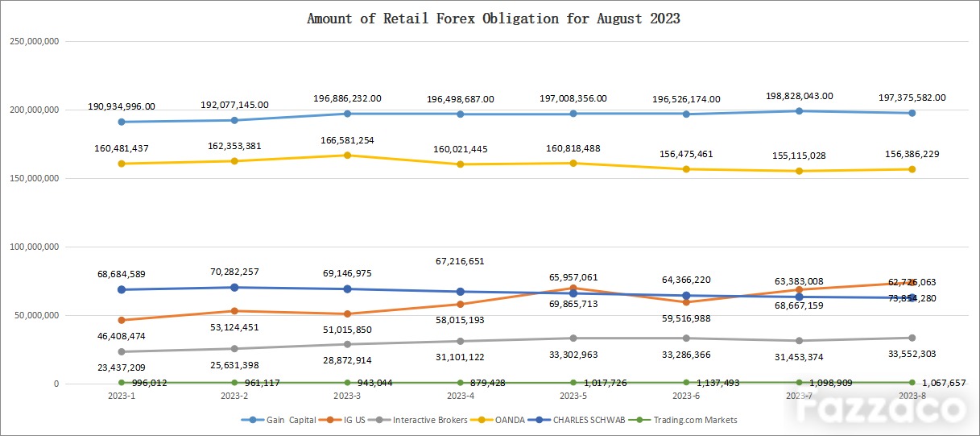Pick the OANDA value 160,021,445
The image size is (980, 436).
pos(461,149)
